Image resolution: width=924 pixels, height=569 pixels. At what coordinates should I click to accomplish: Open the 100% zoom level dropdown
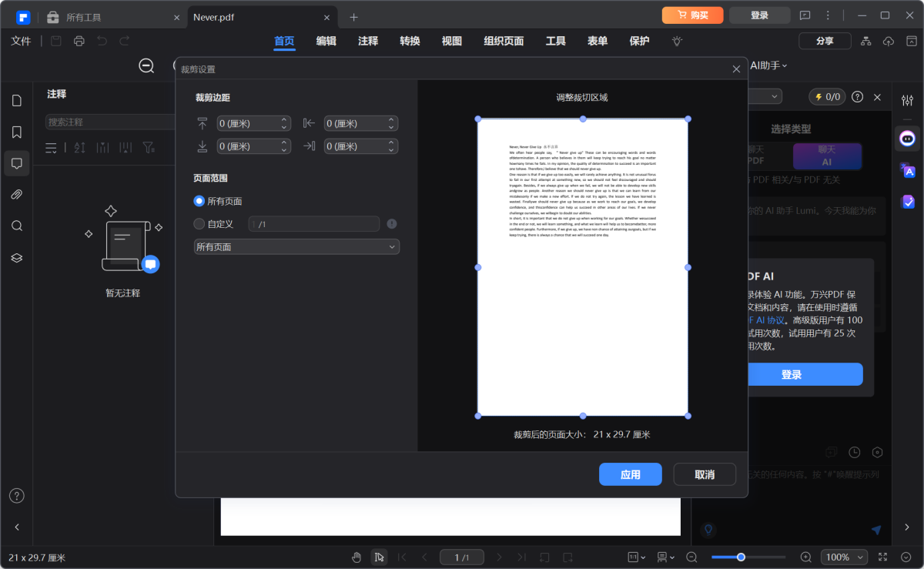point(844,557)
